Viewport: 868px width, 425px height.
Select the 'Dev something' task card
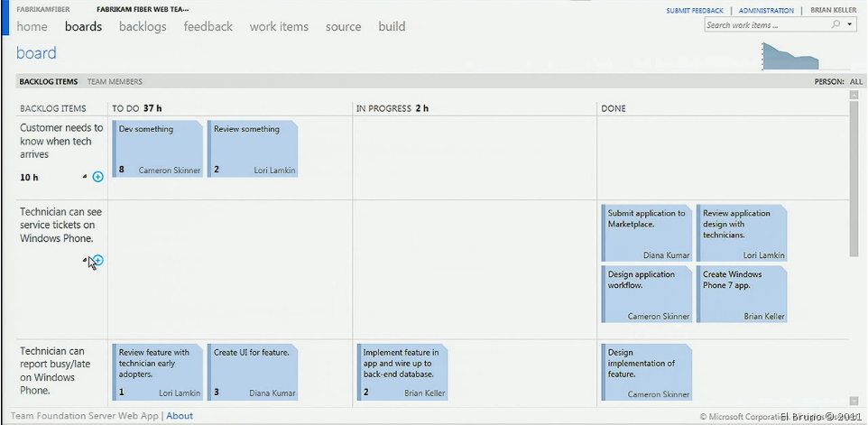tap(157, 148)
